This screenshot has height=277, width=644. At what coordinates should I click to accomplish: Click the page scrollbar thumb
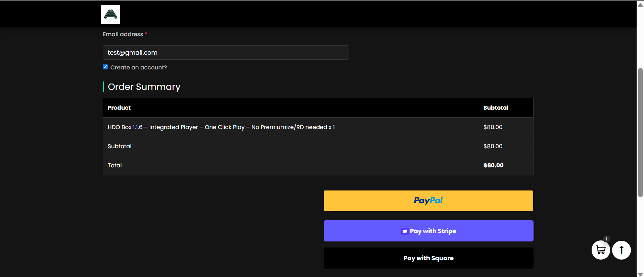coord(640,132)
